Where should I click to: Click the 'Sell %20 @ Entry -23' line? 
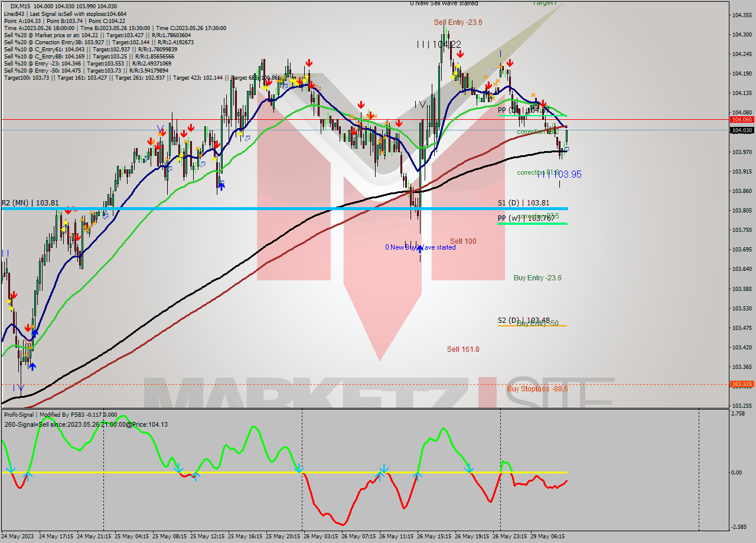point(87,63)
